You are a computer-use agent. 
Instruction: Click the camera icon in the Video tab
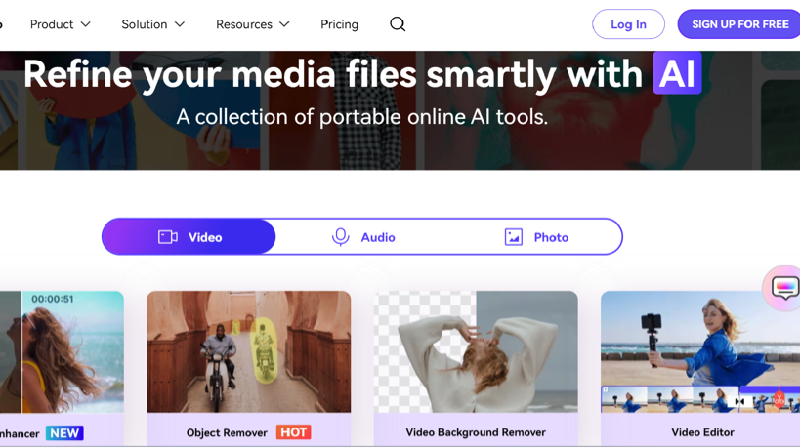click(167, 237)
